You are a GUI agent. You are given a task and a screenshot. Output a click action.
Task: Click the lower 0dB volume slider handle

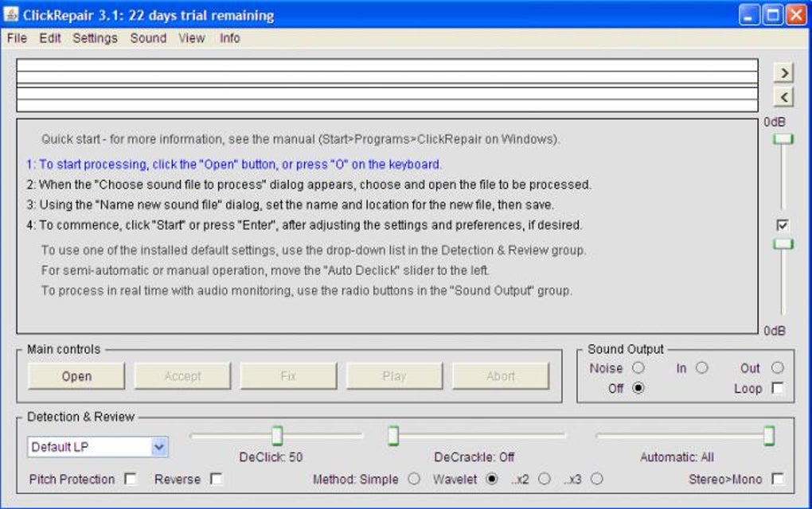783,244
